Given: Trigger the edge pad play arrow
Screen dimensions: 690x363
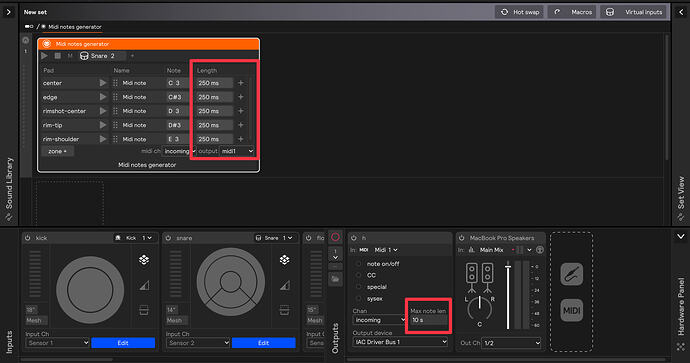Looking at the screenshot, I should (x=103, y=97).
